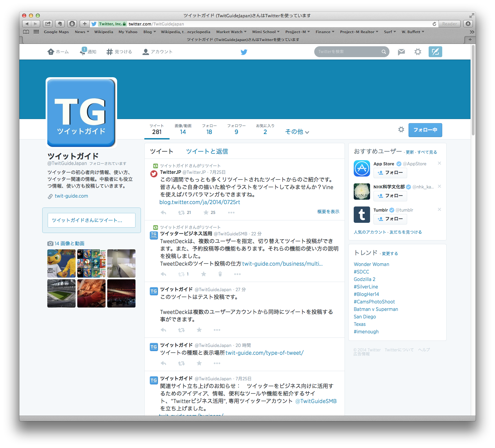The width and height of the screenshot is (495, 448).
Task: Open the Finance bookmarks dropdown
Action: 325,32
